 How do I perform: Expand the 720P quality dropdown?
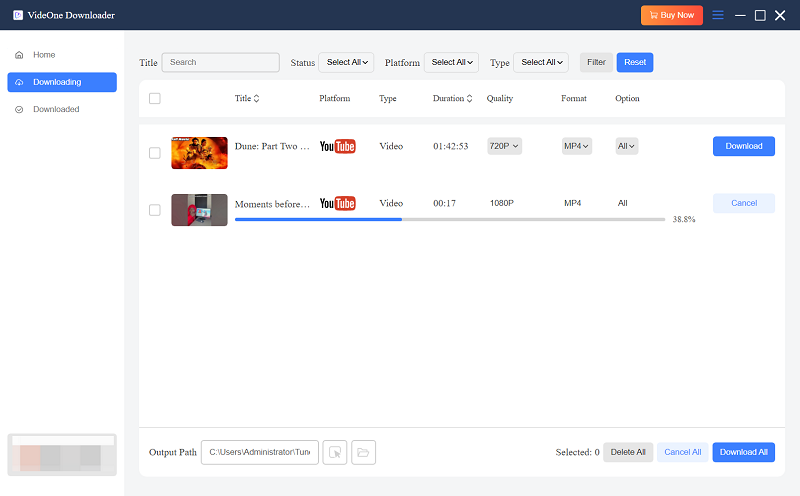click(x=504, y=146)
